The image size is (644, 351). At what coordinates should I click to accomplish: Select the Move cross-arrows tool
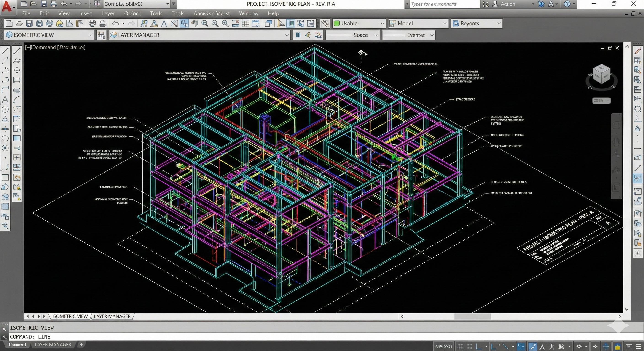(17, 70)
